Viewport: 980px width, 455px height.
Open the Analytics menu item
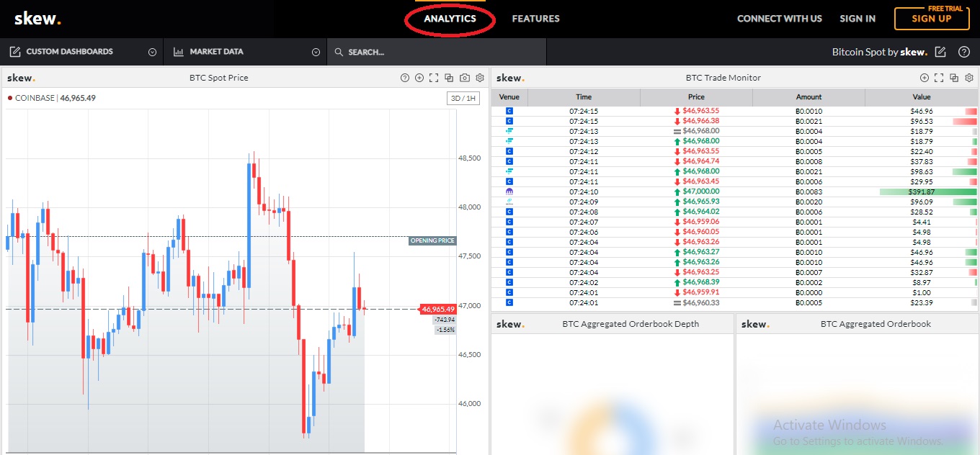450,19
